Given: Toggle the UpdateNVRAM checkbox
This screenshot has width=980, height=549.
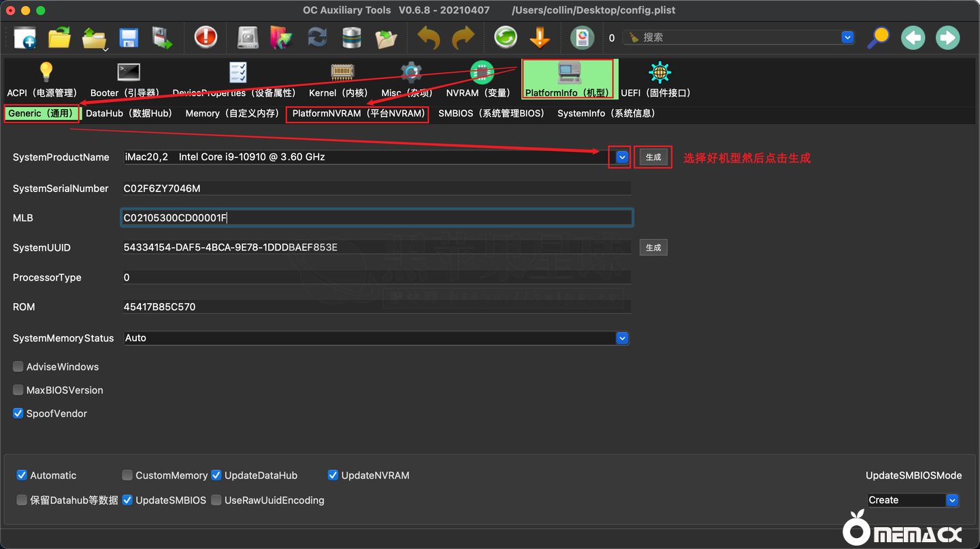Looking at the screenshot, I should (333, 475).
